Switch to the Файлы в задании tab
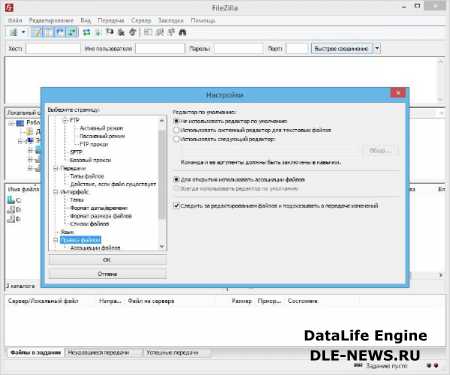 36,352
